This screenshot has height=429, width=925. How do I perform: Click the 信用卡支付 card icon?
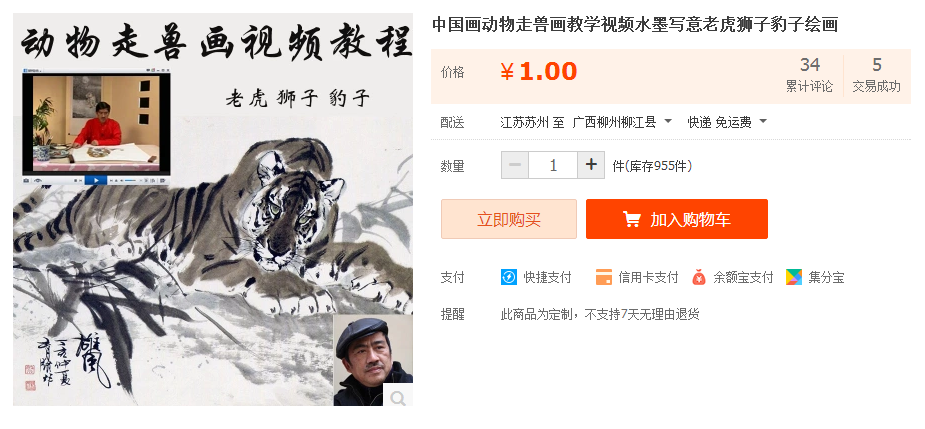(604, 277)
